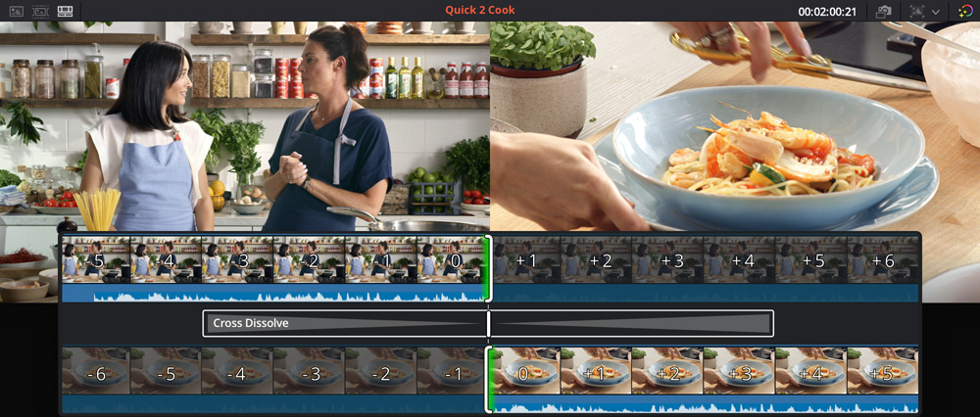
Task: Switch to Source Clip viewer mode
Action: [17, 11]
